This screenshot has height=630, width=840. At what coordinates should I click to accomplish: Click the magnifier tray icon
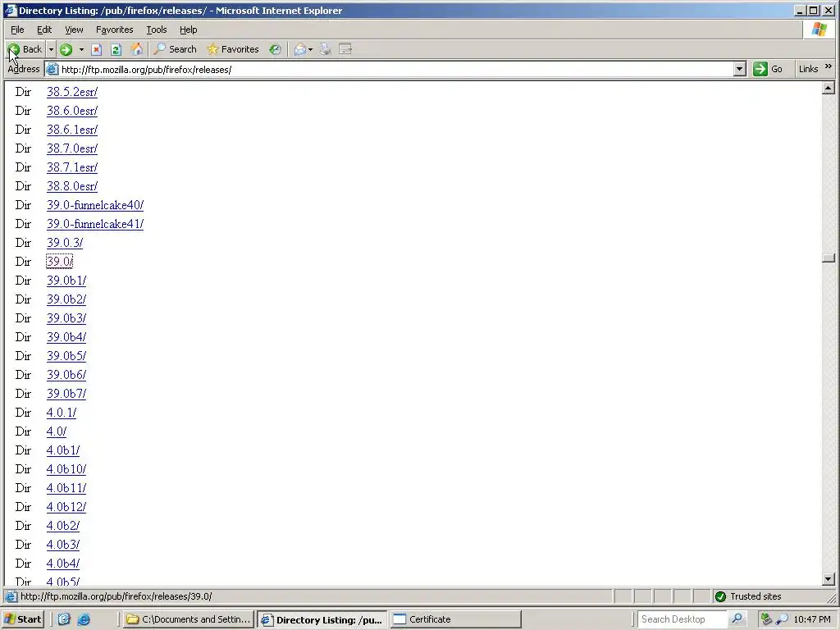(782, 619)
